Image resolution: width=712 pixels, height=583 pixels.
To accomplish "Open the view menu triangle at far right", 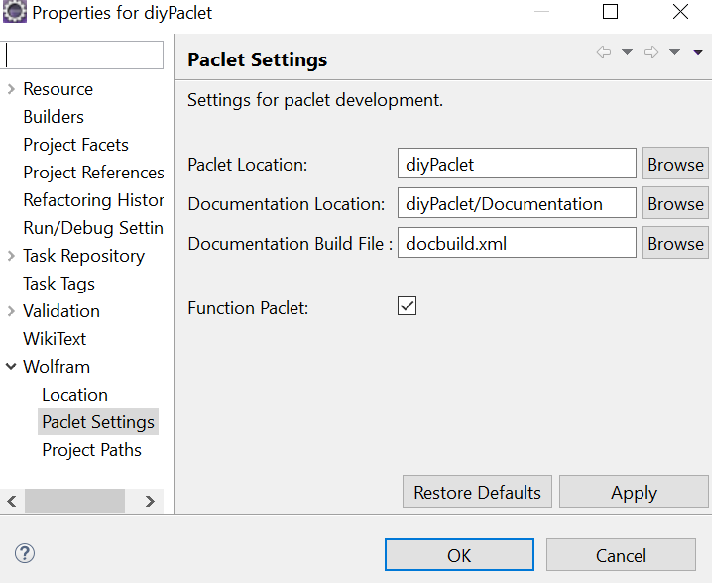I will click(x=698, y=53).
